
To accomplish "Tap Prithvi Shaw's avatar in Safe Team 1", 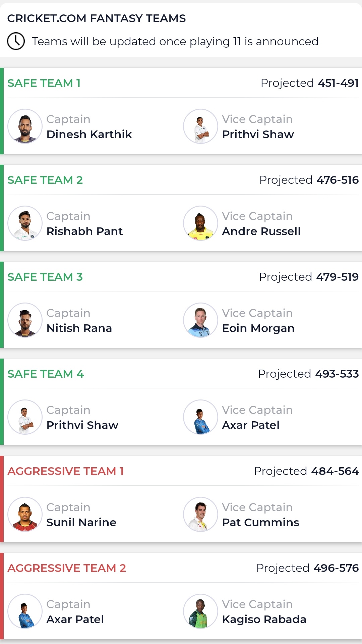I will (x=200, y=126).
